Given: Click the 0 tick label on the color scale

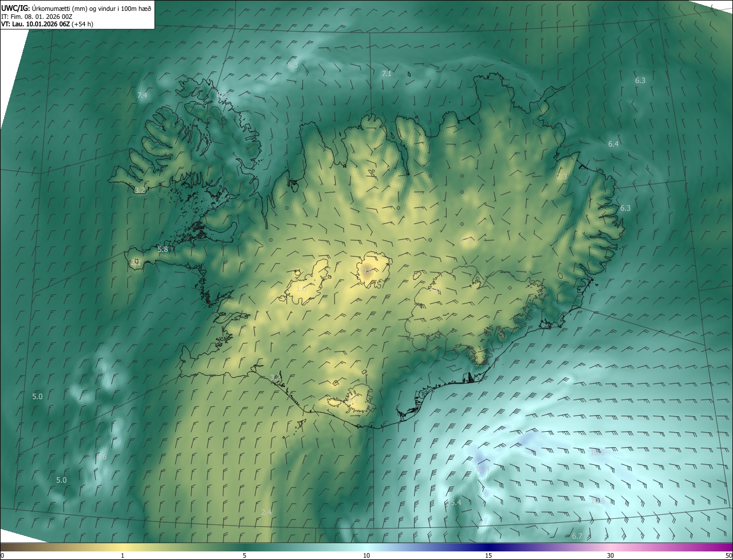Looking at the screenshot, I should [x=2, y=555].
